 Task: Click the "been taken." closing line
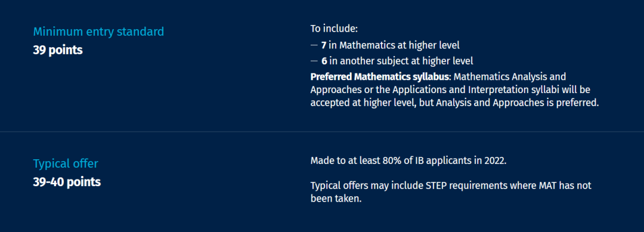coord(336,199)
